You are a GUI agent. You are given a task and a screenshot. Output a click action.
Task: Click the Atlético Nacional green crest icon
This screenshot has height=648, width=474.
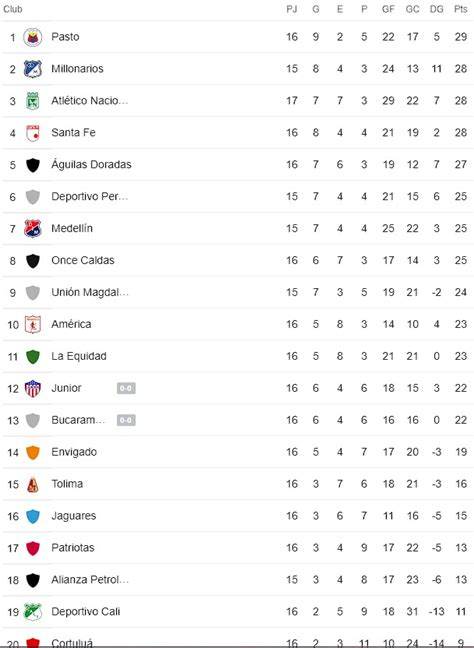click(x=33, y=101)
